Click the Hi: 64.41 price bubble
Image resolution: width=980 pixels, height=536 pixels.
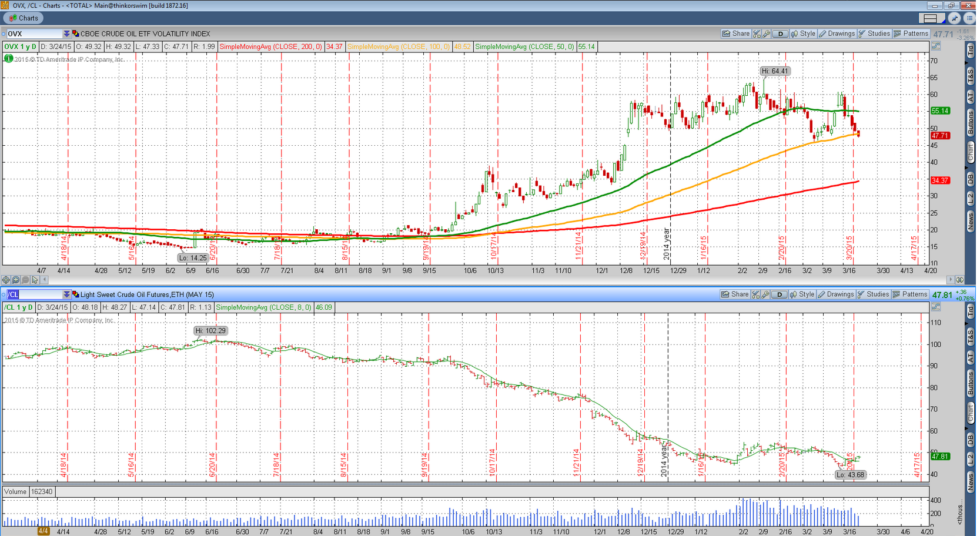[775, 71]
